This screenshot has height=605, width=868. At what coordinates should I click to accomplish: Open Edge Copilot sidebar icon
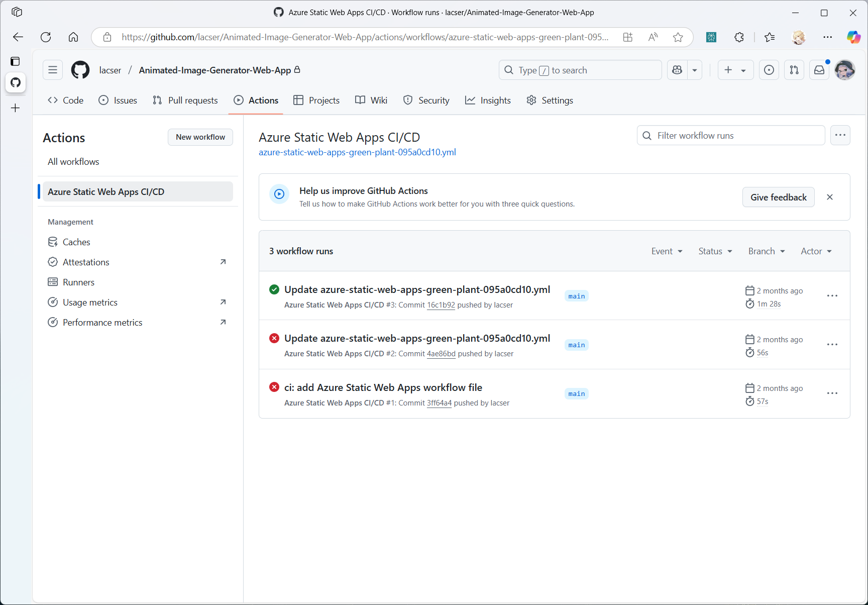(x=853, y=37)
